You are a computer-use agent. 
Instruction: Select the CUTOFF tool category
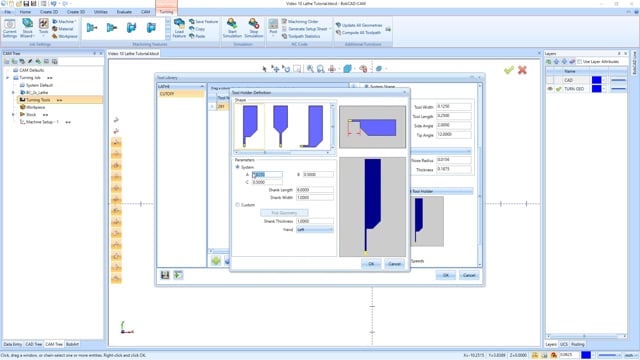click(x=181, y=94)
